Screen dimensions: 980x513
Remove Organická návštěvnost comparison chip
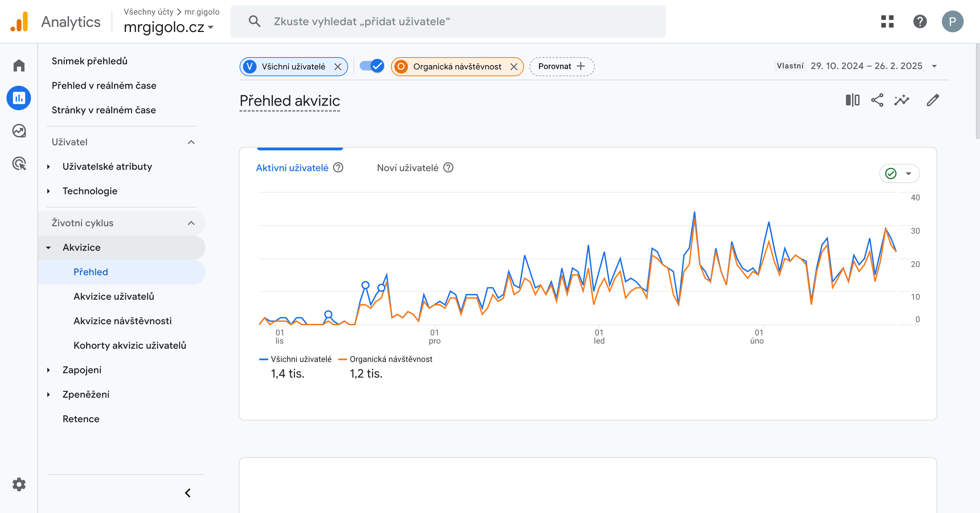tap(513, 67)
